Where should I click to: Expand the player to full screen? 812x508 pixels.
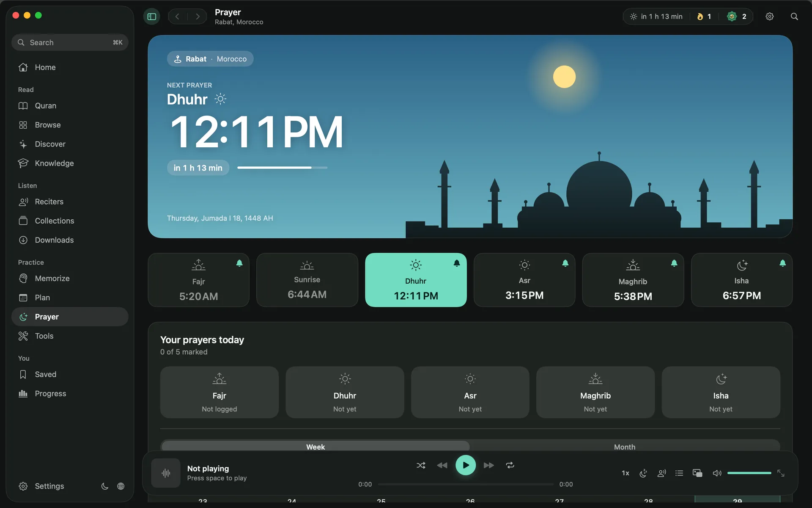(781, 473)
